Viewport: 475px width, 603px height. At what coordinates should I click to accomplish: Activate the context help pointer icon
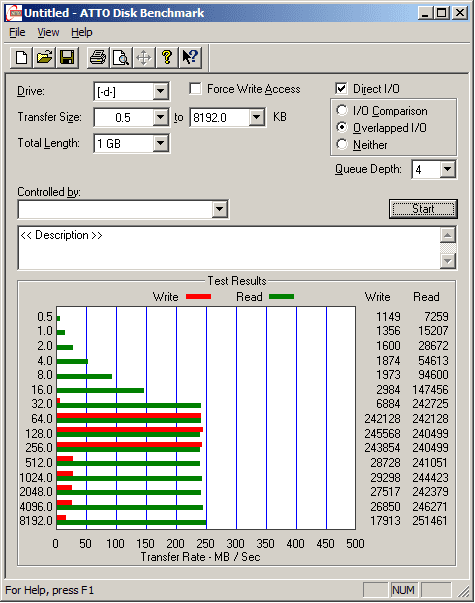pos(190,58)
